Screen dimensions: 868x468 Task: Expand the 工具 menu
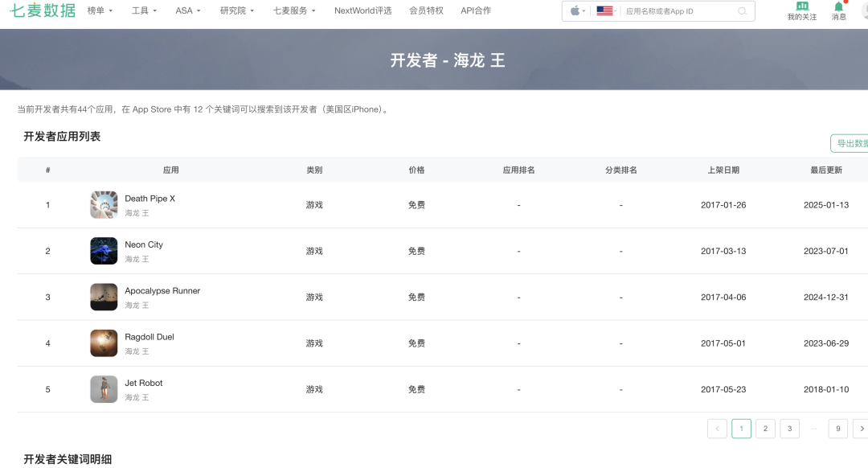[144, 10]
